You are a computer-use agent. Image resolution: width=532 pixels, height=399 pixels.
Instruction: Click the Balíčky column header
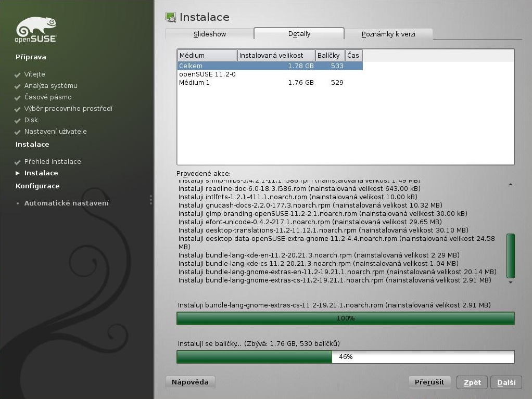[x=330, y=55]
